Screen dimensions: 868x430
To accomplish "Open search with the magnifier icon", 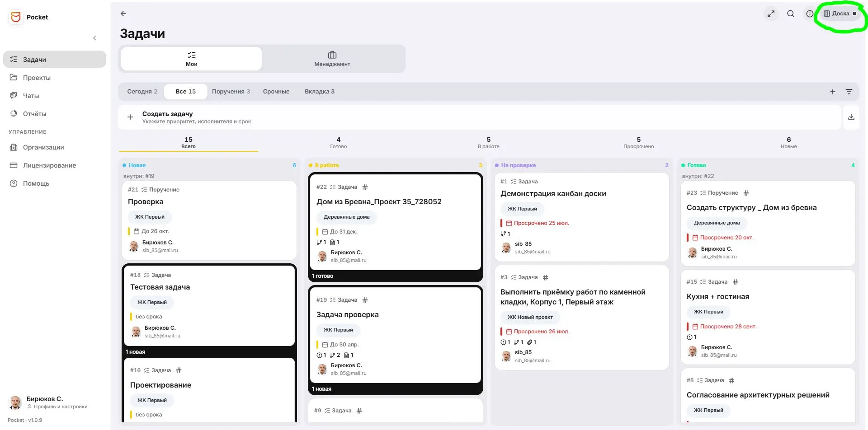I will (791, 14).
